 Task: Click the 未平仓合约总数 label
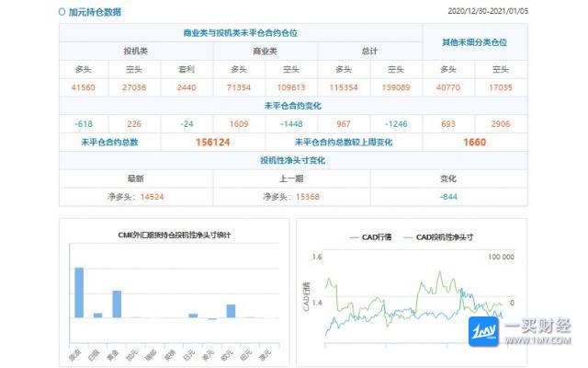[x=109, y=143]
